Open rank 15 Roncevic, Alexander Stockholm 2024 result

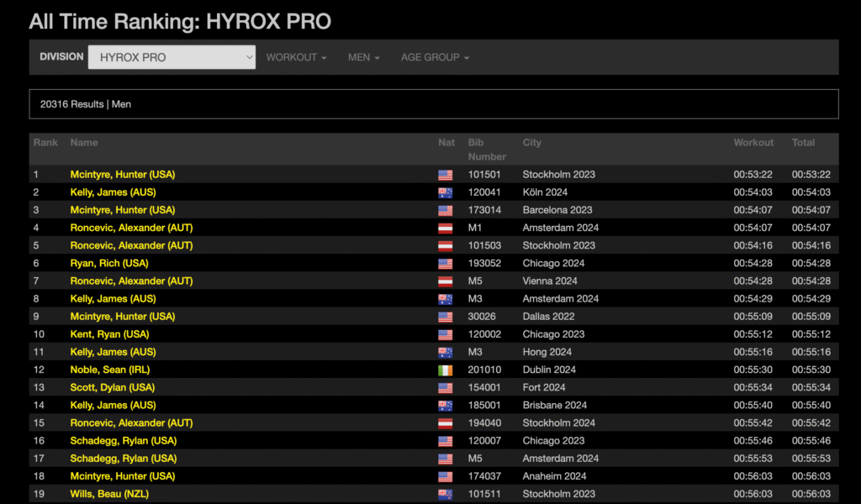[131, 423]
